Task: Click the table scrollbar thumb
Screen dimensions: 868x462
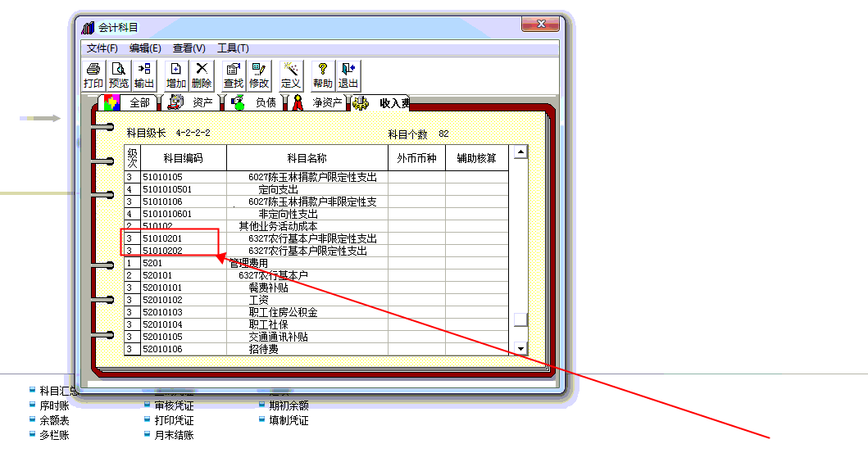Action: pos(520,319)
